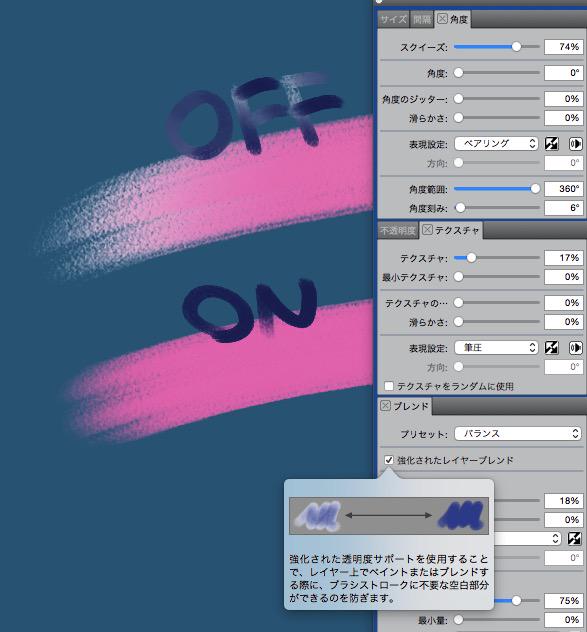Click the 角度刻み 6° value field
The image size is (587, 632).
pos(563,208)
